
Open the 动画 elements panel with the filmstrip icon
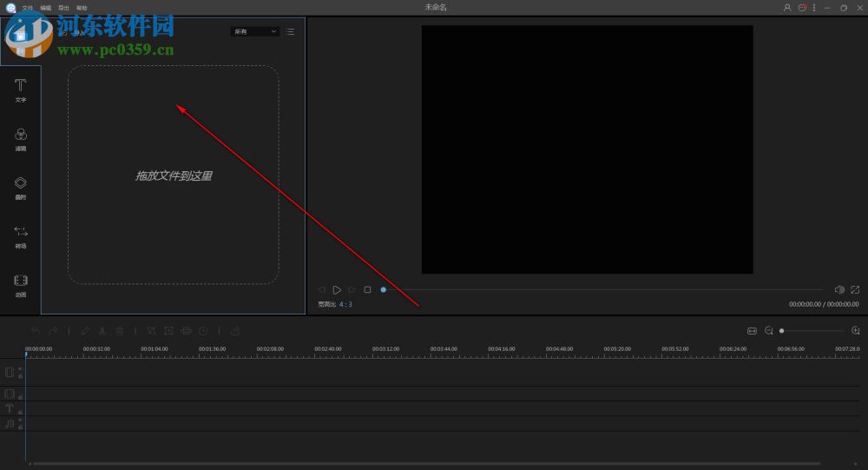point(21,286)
